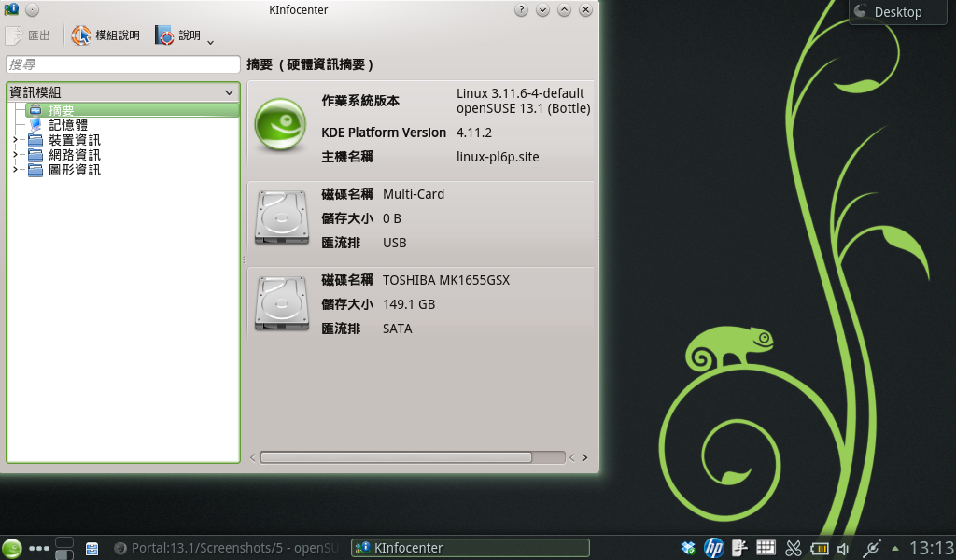
Task: Click the horizontal scrollbar thumb in the summary pane
Action: click(x=396, y=457)
